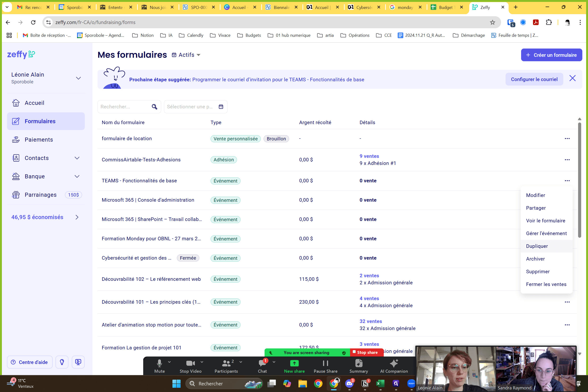Pause the Zoom screen share
The width and height of the screenshot is (588, 392).
point(326,366)
